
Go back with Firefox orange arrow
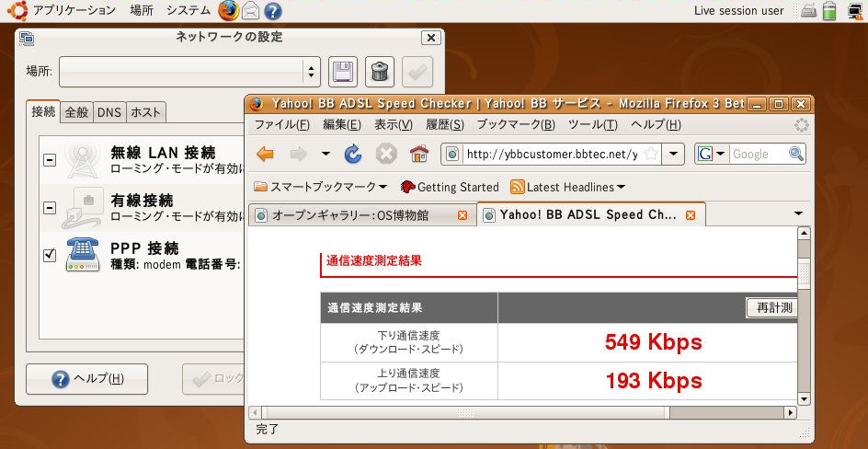[x=265, y=154]
